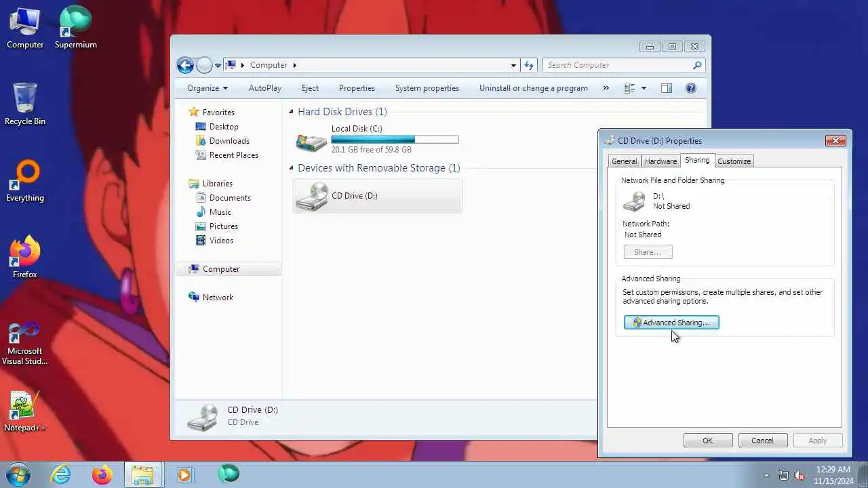Click the Apply button in Properties dialog
The width and height of the screenshot is (868, 488).
pos(818,441)
